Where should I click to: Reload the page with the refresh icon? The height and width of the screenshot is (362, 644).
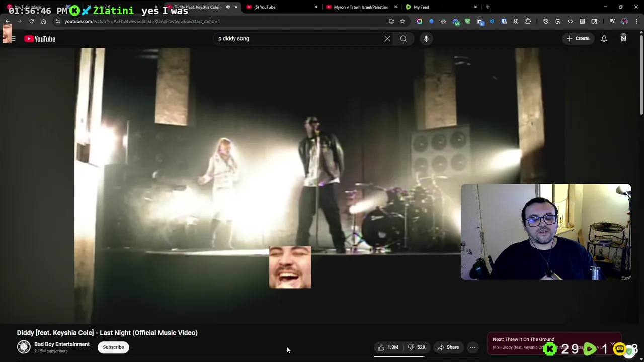[31, 21]
